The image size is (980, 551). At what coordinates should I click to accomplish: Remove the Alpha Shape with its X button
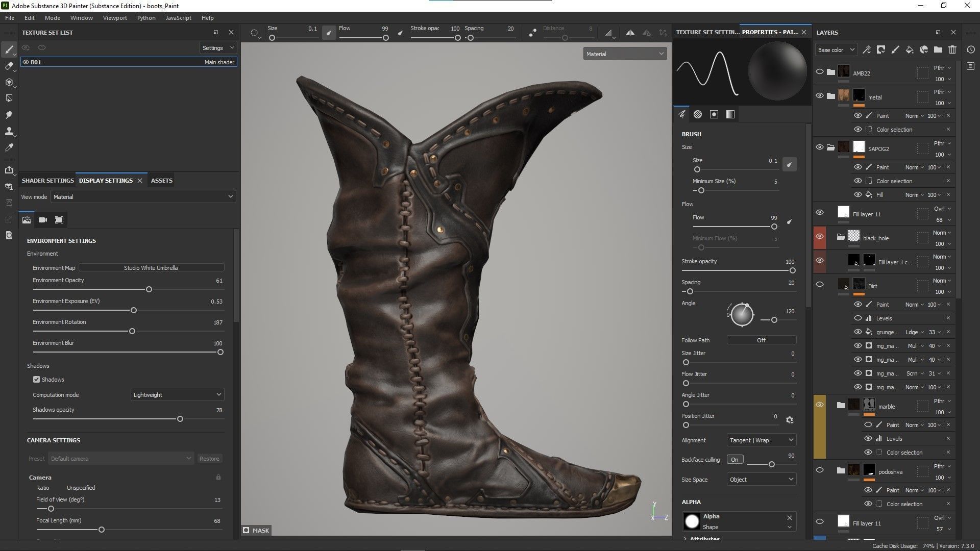click(x=790, y=517)
